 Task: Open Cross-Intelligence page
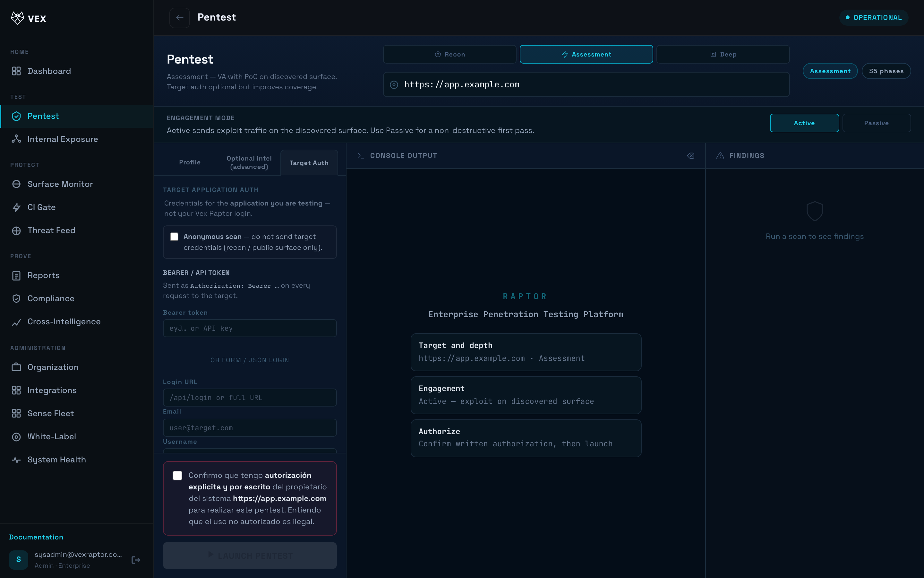[x=76, y=322]
